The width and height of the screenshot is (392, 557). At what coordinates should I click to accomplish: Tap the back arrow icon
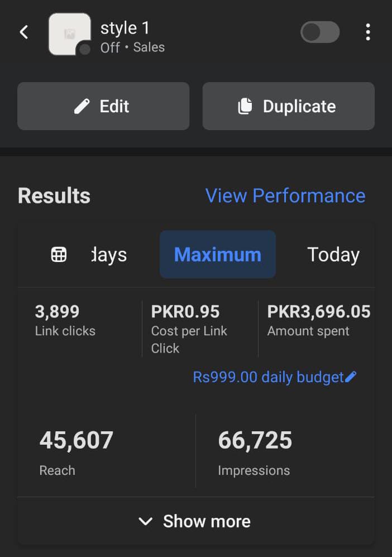point(24,32)
